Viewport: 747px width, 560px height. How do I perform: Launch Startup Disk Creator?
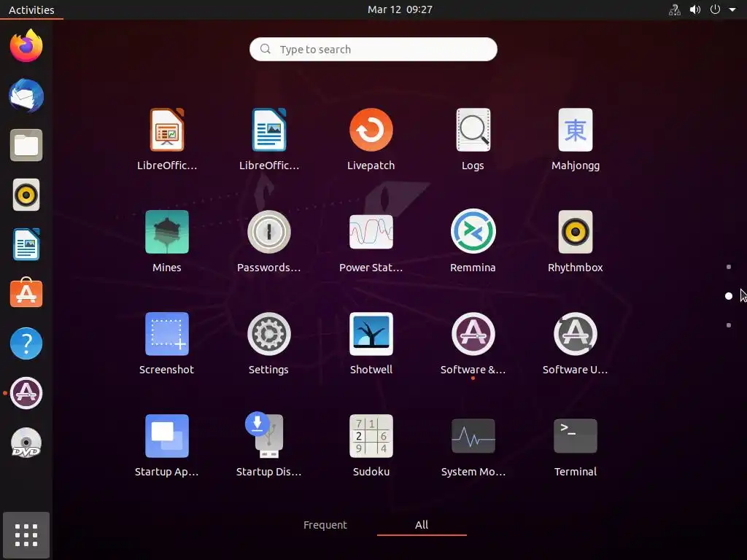pyautogui.click(x=268, y=446)
